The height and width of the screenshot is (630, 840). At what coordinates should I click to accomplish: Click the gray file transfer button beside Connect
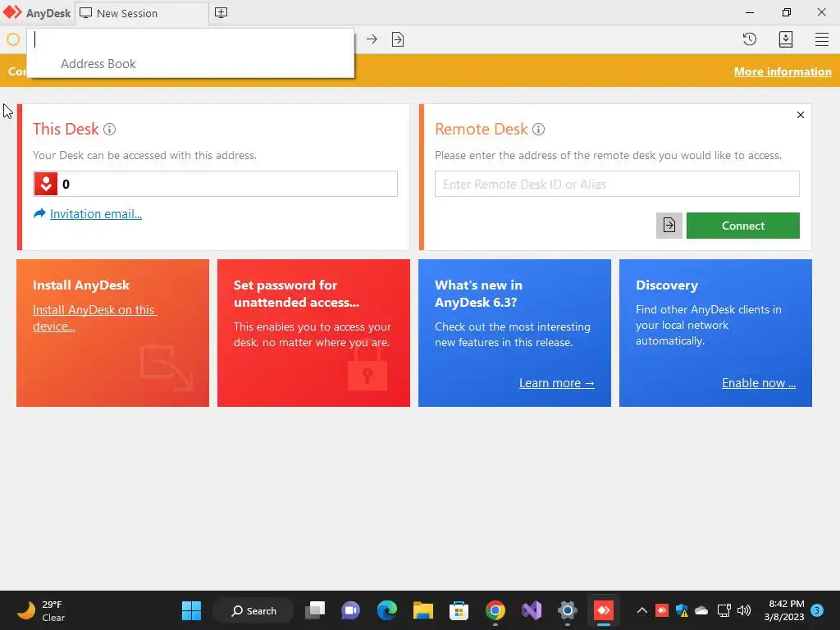point(669,226)
